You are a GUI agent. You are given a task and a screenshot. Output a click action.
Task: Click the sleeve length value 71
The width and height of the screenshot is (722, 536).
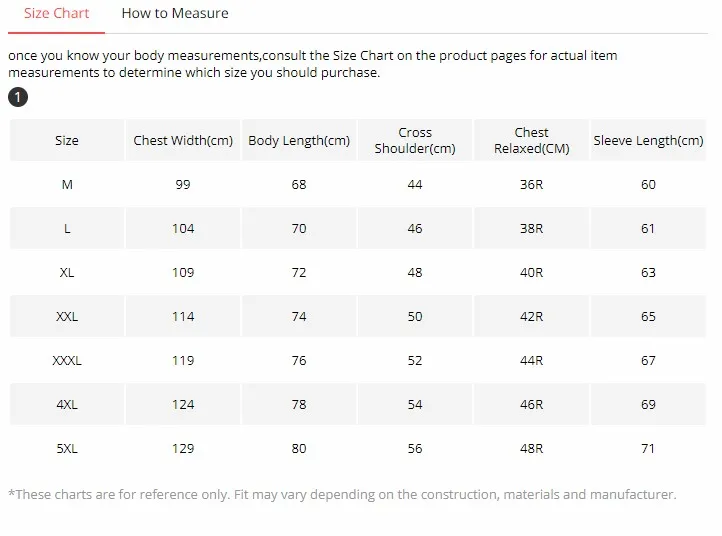(x=648, y=449)
